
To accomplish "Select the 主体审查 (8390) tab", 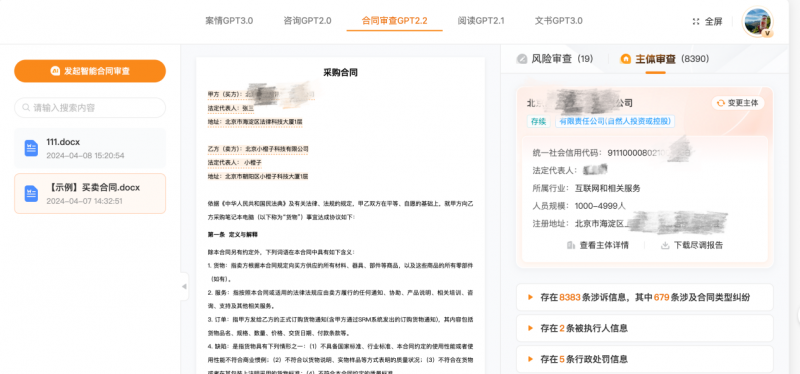I will (x=665, y=59).
